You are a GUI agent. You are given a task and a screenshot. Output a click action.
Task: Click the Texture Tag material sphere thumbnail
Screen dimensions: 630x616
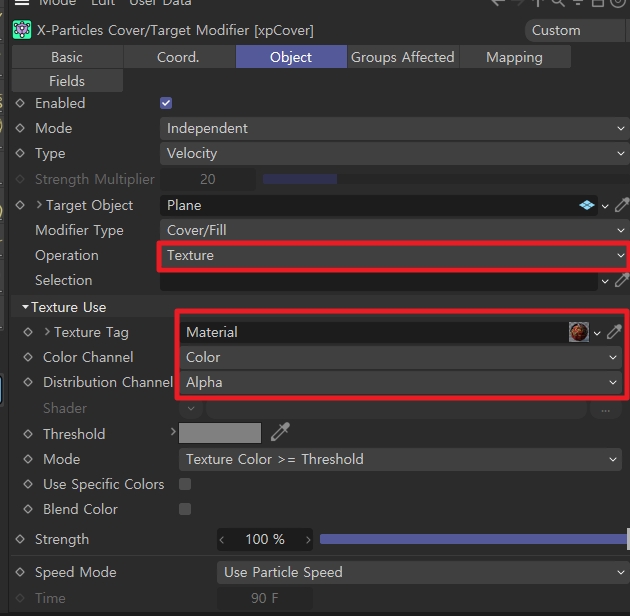578,332
